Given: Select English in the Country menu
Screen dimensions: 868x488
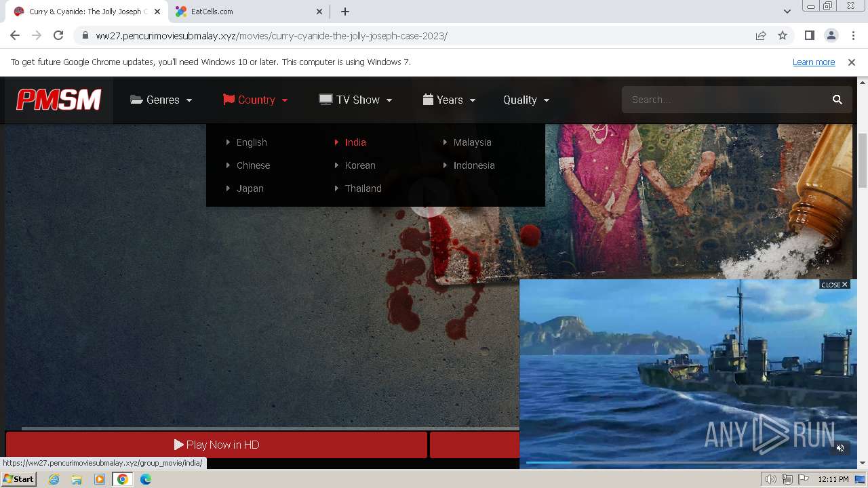Looking at the screenshot, I should 252,142.
